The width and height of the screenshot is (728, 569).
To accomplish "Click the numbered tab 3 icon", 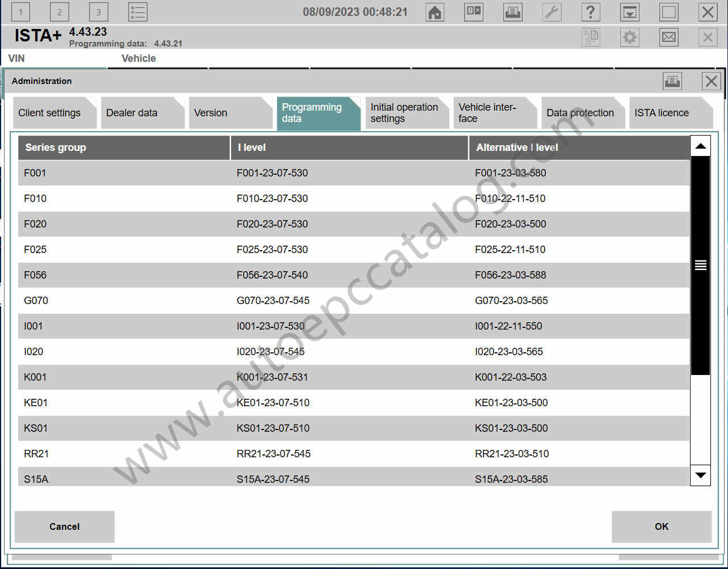I will click(x=99, y=12).
